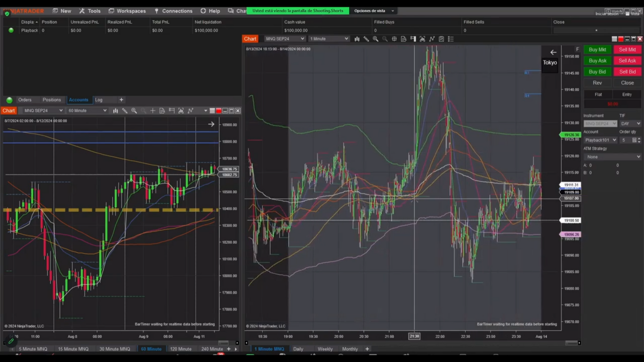This screenshot has width=644, height=362.
Task: Open drawing tools in the 1 Minute chart toolbar
Action: [366, 39]
